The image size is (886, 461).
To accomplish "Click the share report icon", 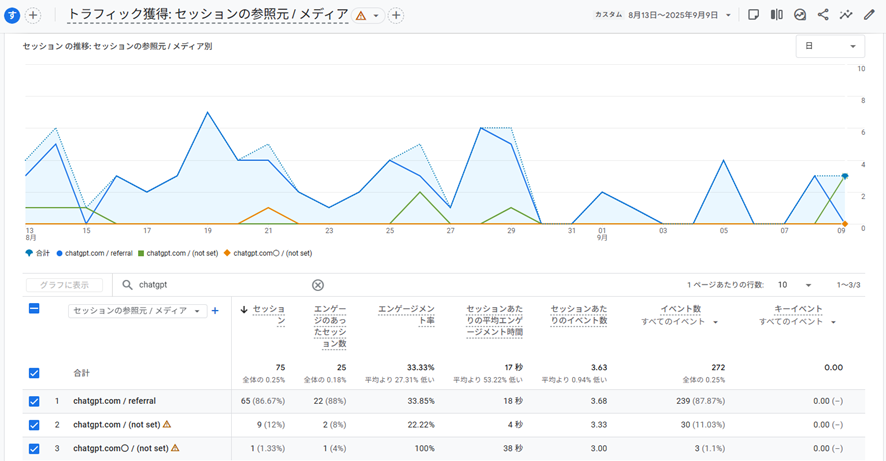I will tap(823, 15).
